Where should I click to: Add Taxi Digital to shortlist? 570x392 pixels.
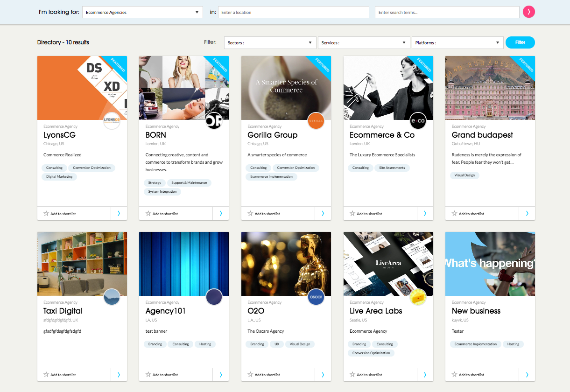click(60, 375)
